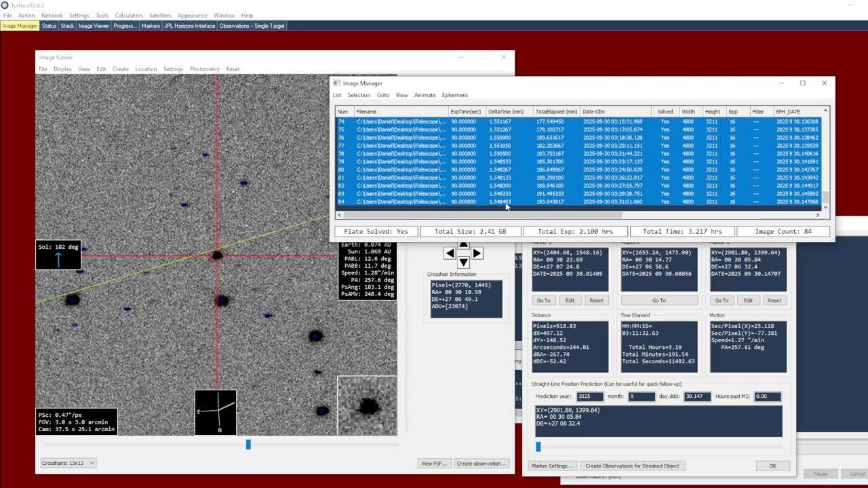Click the Hours past M2 input field
The height and width of the screenshot is (488, 868).
[768, 396]
